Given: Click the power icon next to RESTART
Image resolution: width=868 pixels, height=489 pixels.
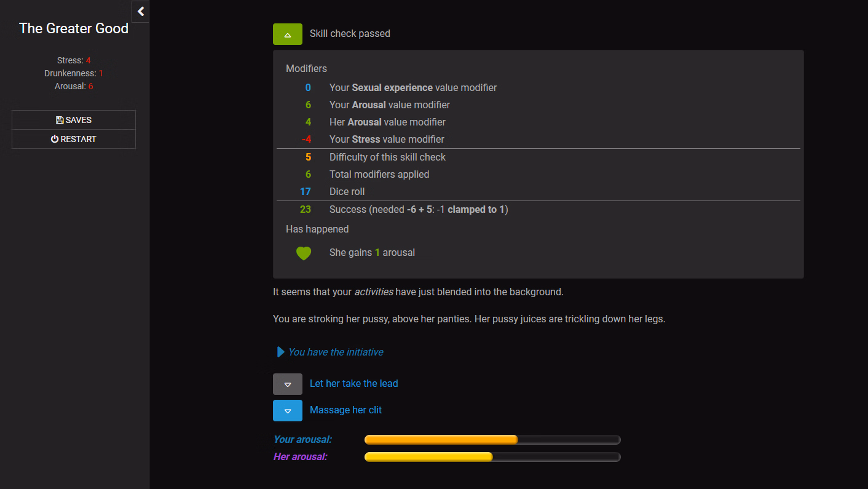Looking at the screenshot, I should [55, 139].
